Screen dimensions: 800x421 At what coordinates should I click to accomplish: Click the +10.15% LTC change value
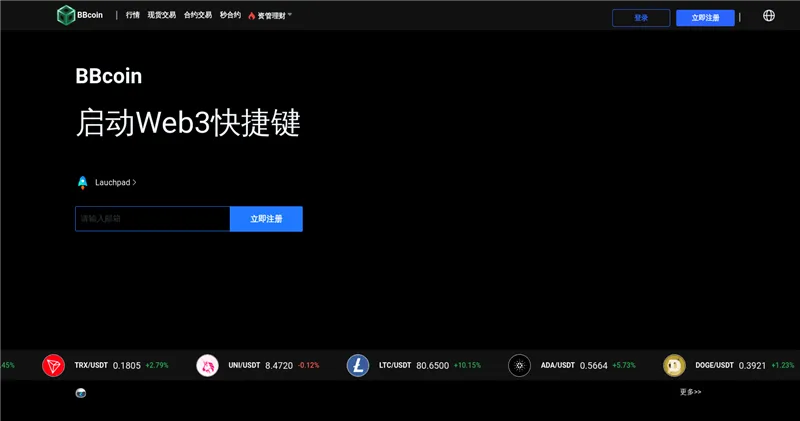coord(467,365)
